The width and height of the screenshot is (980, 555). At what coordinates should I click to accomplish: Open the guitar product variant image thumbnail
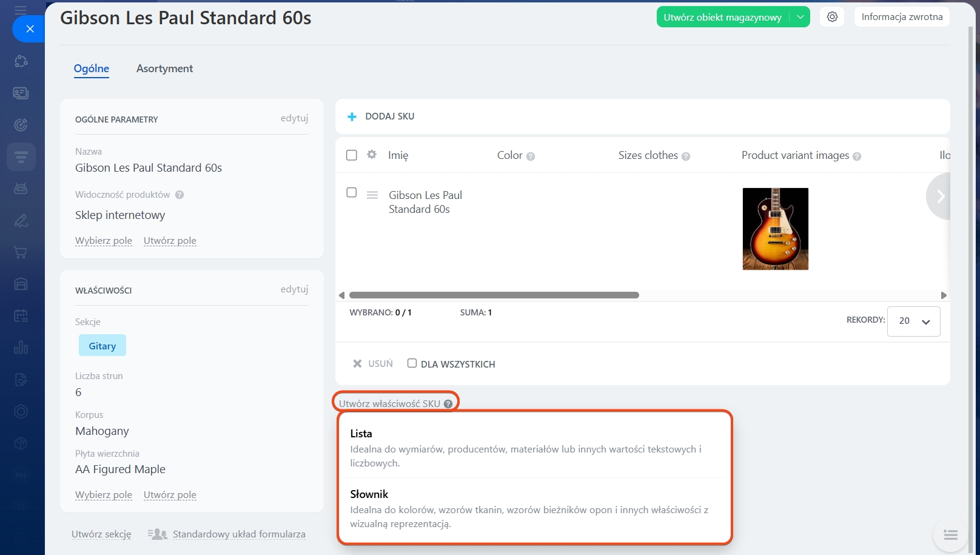[x=775, y=229]
